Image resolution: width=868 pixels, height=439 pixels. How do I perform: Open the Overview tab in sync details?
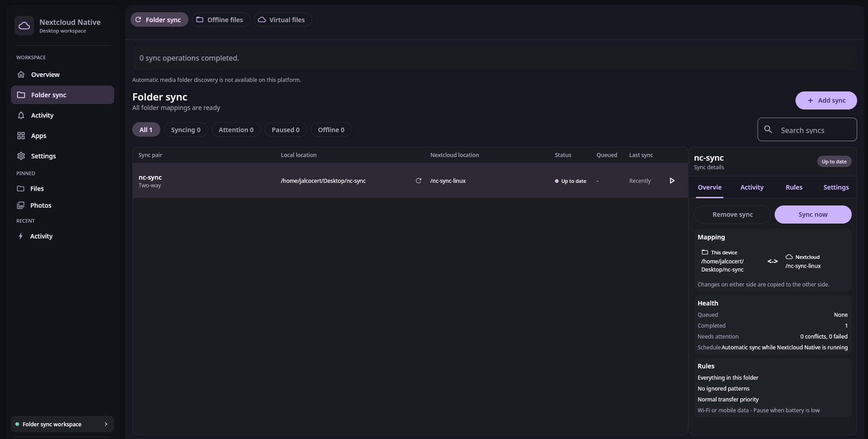coord(709,187)
